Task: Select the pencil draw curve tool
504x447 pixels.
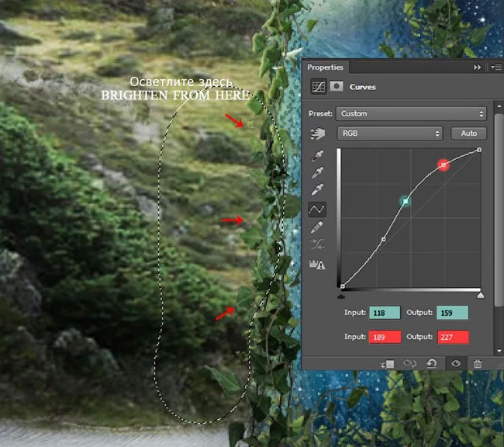Action: point(317,227)
